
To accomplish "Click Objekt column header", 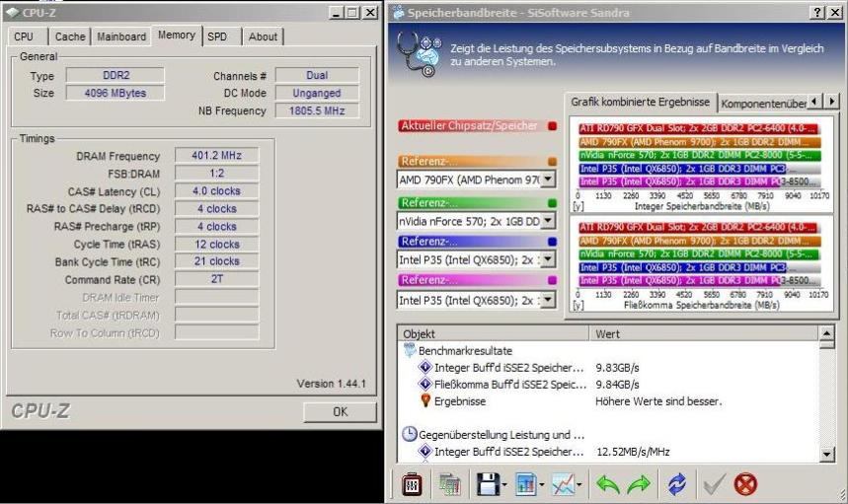I will [494, 333].
